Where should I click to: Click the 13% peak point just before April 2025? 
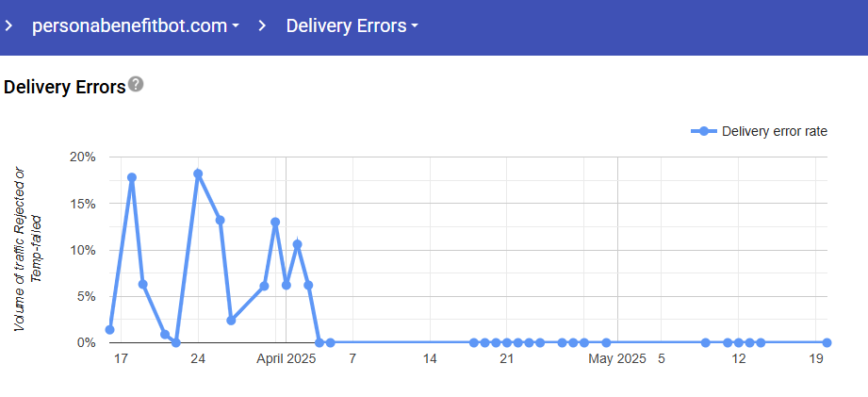(x=275, y=223)
